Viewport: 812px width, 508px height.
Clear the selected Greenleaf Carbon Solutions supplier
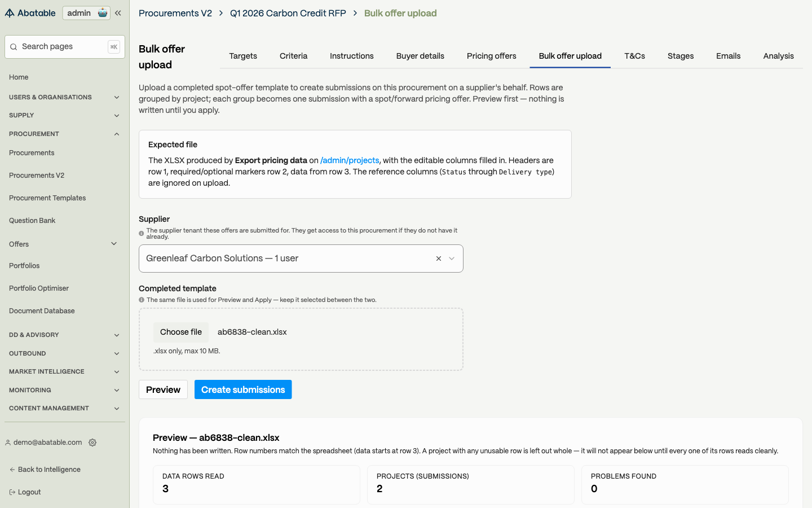coord(439,259)
